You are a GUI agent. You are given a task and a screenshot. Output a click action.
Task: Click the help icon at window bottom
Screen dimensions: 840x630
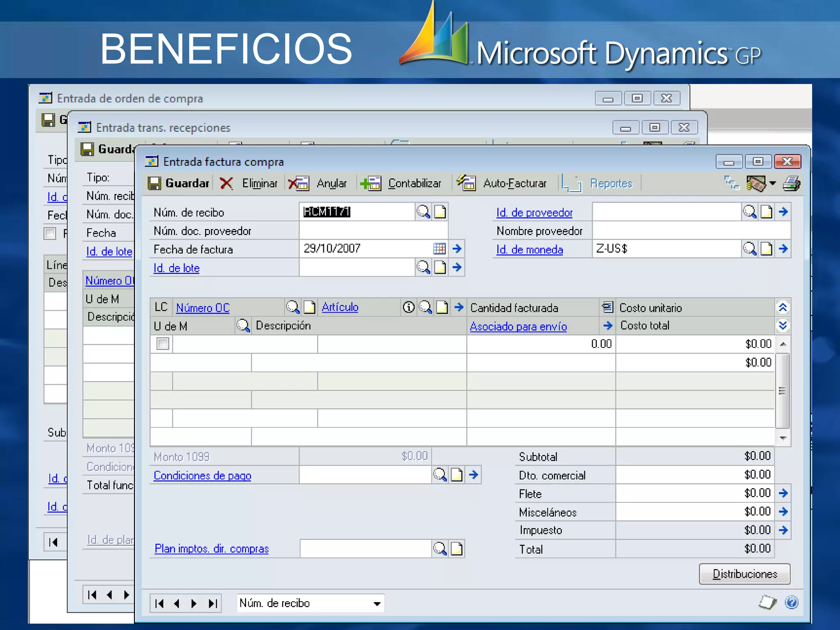pos(792,603)
